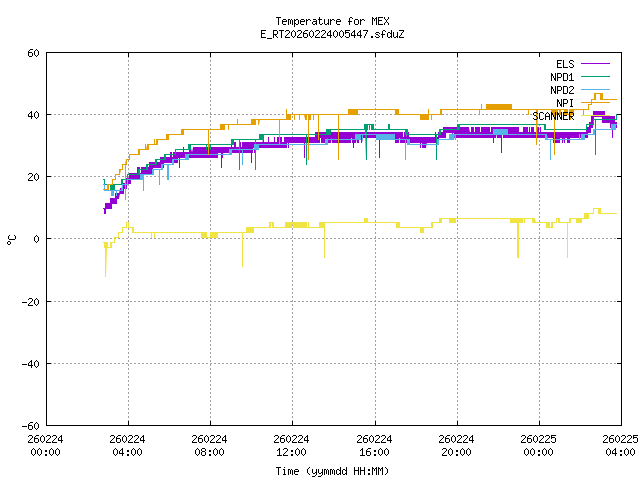Select the NPD1 legend entry text
Image resolution: width=640 pixels, height=480 pixels.
tap(562, 77)
